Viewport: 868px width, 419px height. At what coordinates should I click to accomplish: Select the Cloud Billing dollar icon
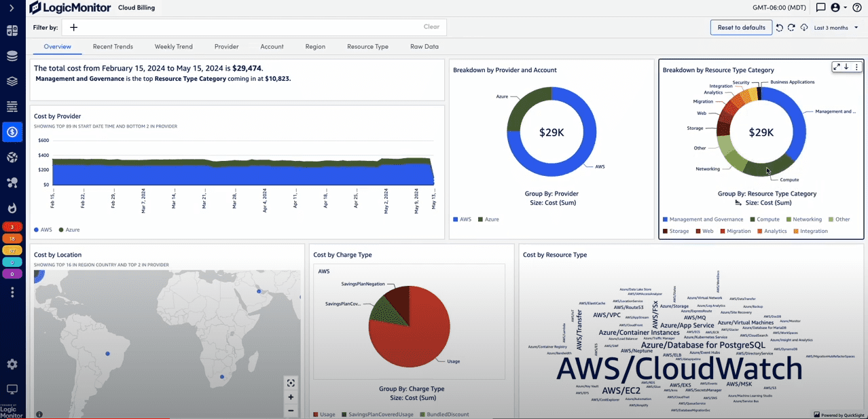[x=12, y=132]
